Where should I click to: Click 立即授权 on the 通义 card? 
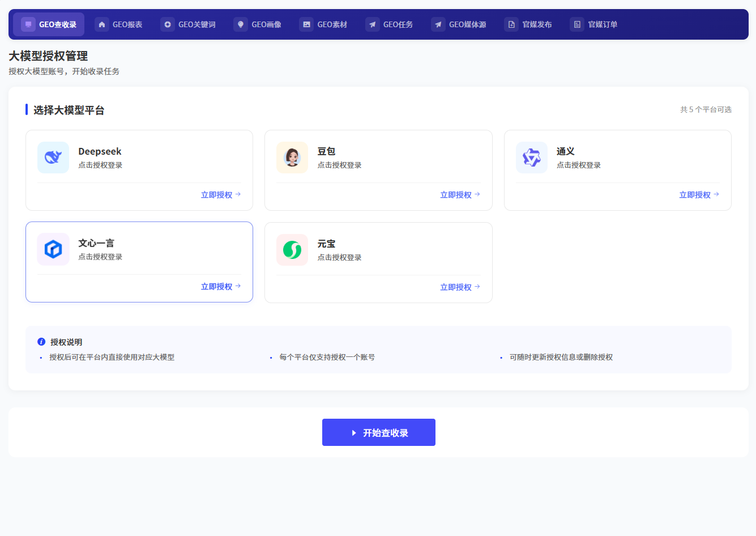[x=699, y=195]
